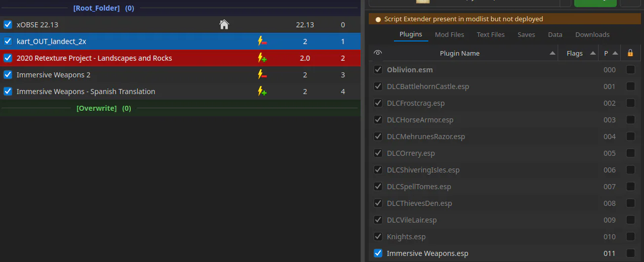Screen dimensions: 644x262
Task: Click priority 4 on the Spanish Translation row
Action: click(x=343, y=92)
